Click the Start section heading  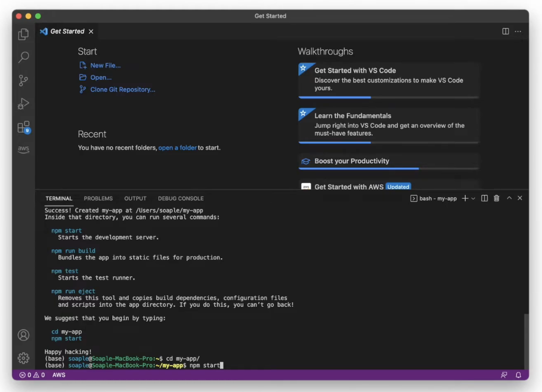tap(87, 51)
